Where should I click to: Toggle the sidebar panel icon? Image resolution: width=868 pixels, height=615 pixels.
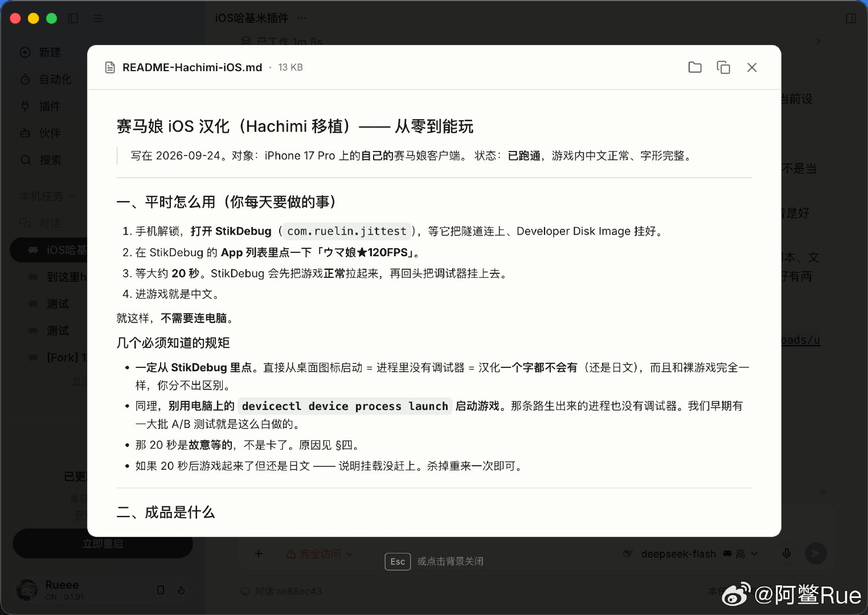click(x=73, y=18)
